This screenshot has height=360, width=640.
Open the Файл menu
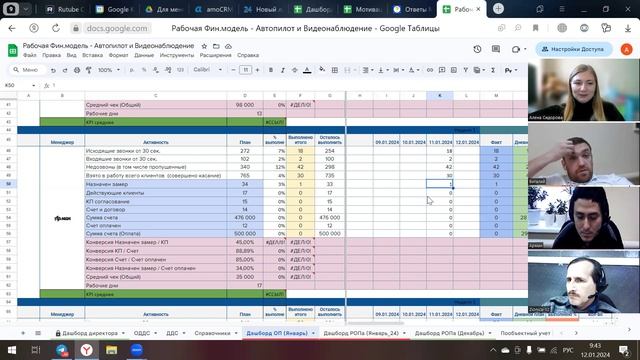29,55
